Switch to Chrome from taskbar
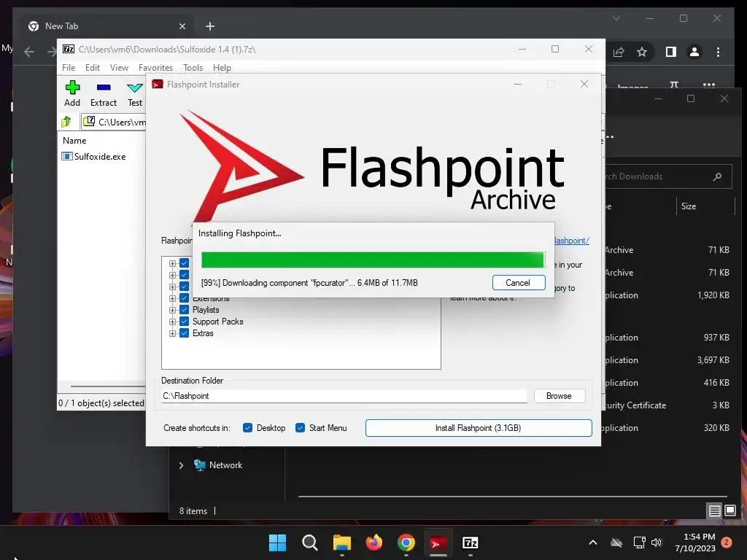This screenshot has width=747, height=560. point(406,542)
